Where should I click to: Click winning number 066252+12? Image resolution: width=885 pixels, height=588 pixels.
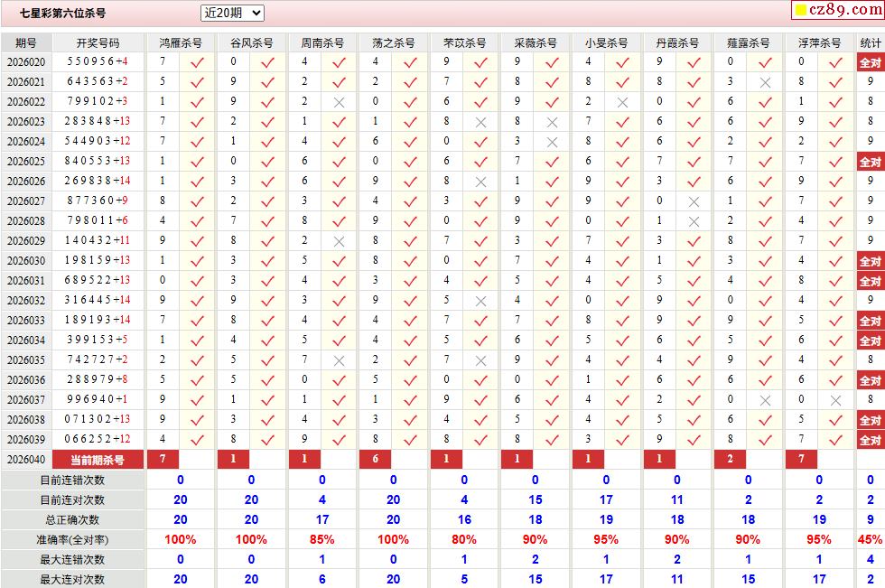(x=98, y=439)
